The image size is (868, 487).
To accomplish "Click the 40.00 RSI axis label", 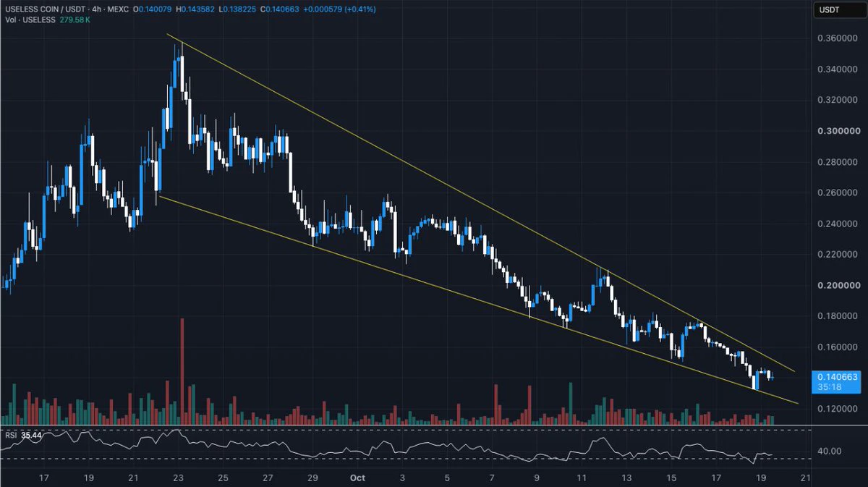I will tap(827, 451).
